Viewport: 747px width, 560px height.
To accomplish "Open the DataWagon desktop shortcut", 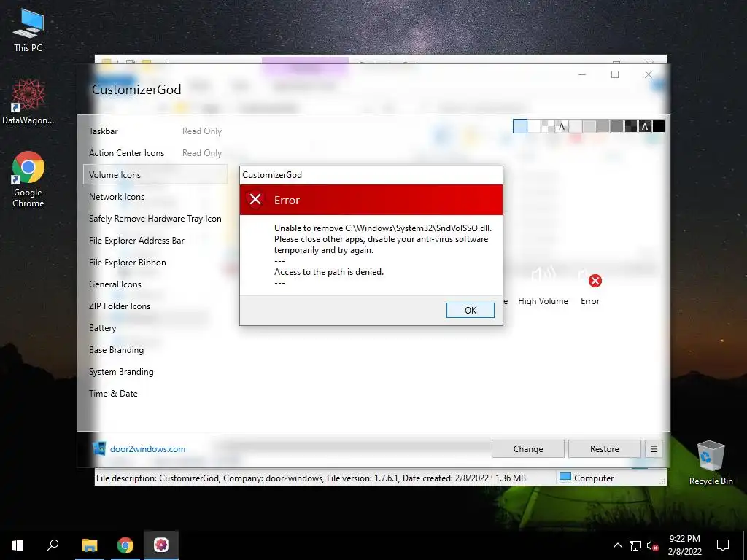I will click(x=28, y=102).
